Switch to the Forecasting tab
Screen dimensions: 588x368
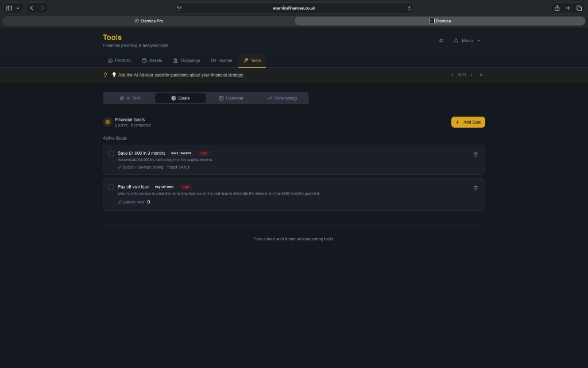pos(282,98)
